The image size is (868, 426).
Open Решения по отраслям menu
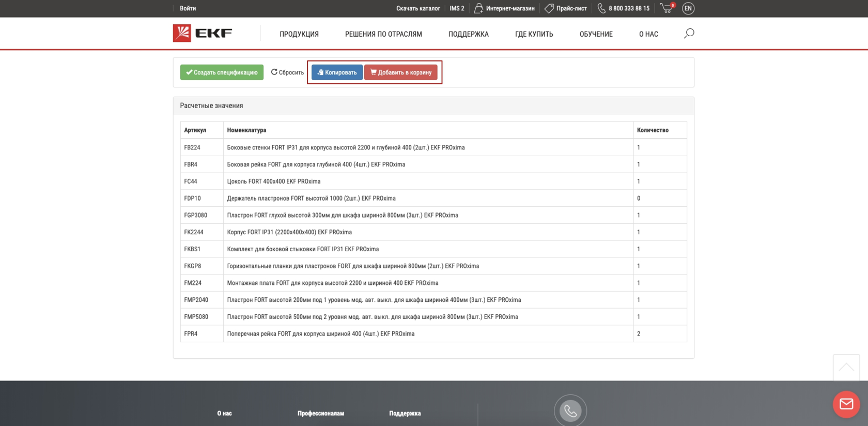point(383,34)
